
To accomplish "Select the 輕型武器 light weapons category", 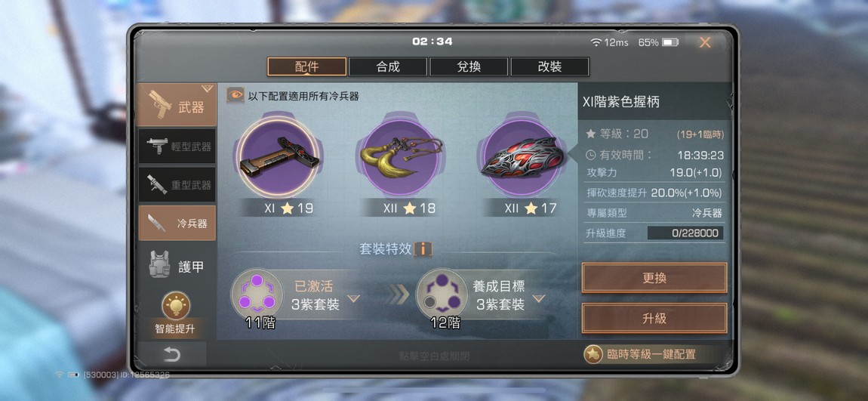I will coord(177,147).
